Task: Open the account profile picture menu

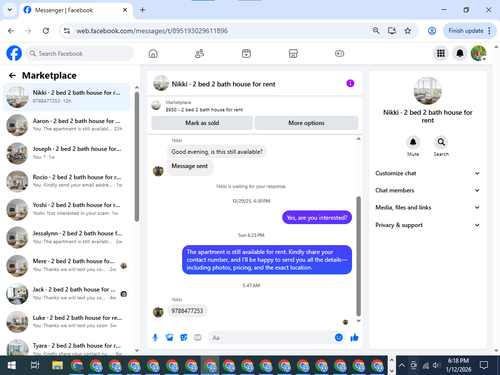Action: 478,53
